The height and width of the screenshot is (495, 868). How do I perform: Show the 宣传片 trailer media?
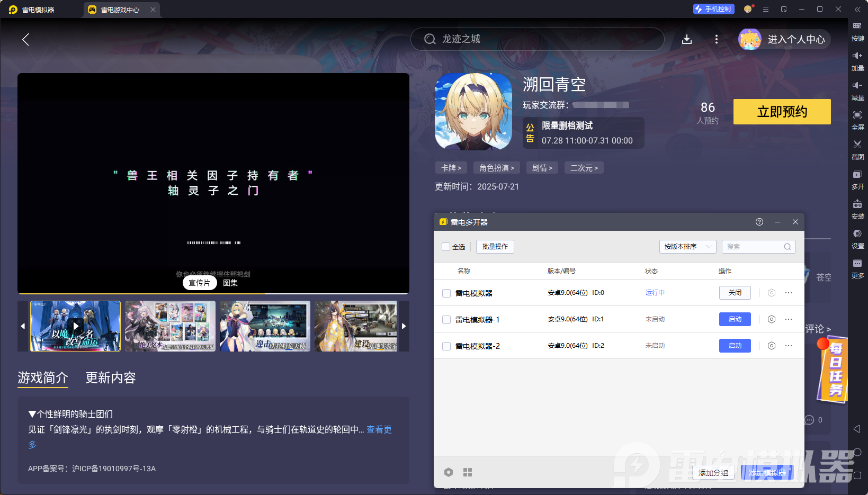click(x=200, y=283)
